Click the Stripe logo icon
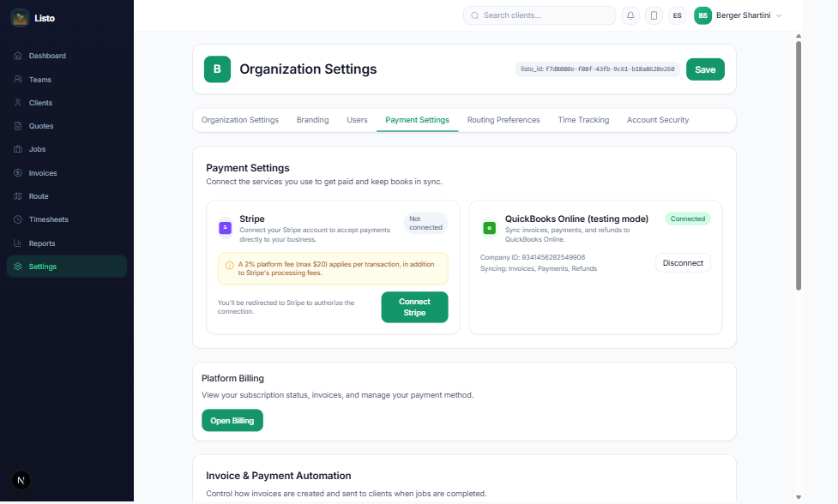This screenshot has width=838, height=504. (225, 228)
